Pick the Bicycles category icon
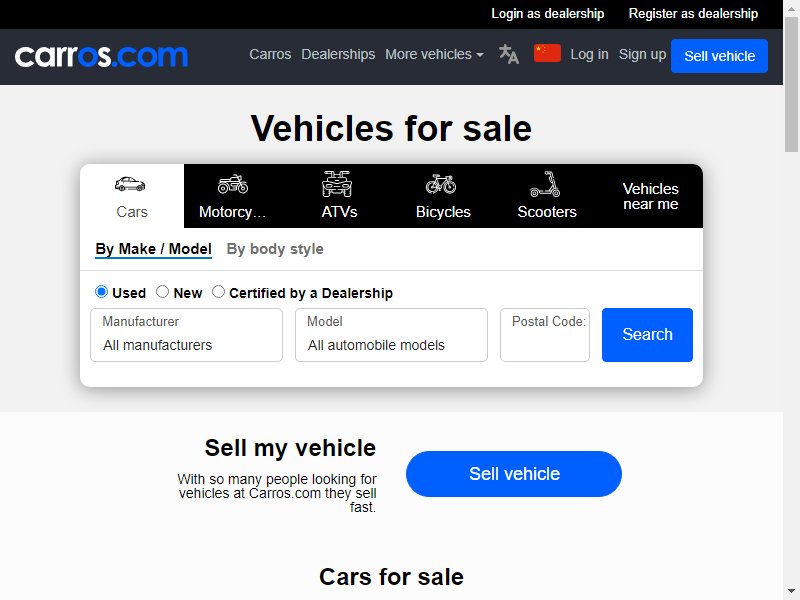 441,184
